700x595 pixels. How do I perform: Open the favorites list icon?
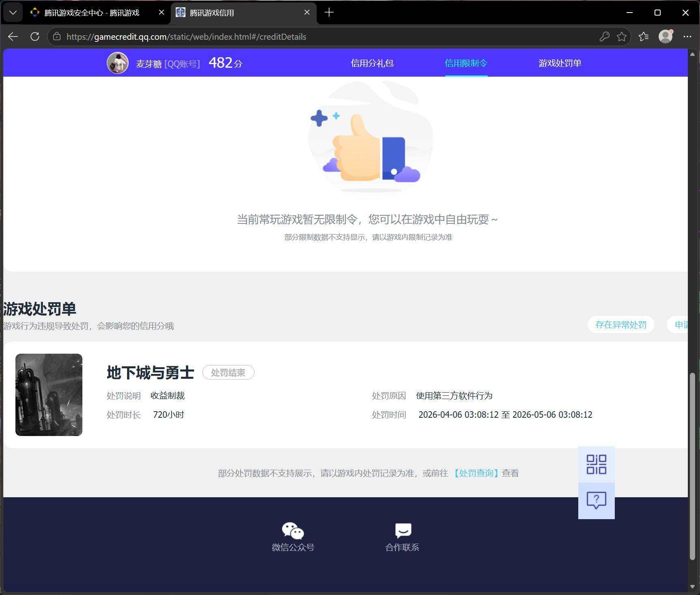(644, 37)
